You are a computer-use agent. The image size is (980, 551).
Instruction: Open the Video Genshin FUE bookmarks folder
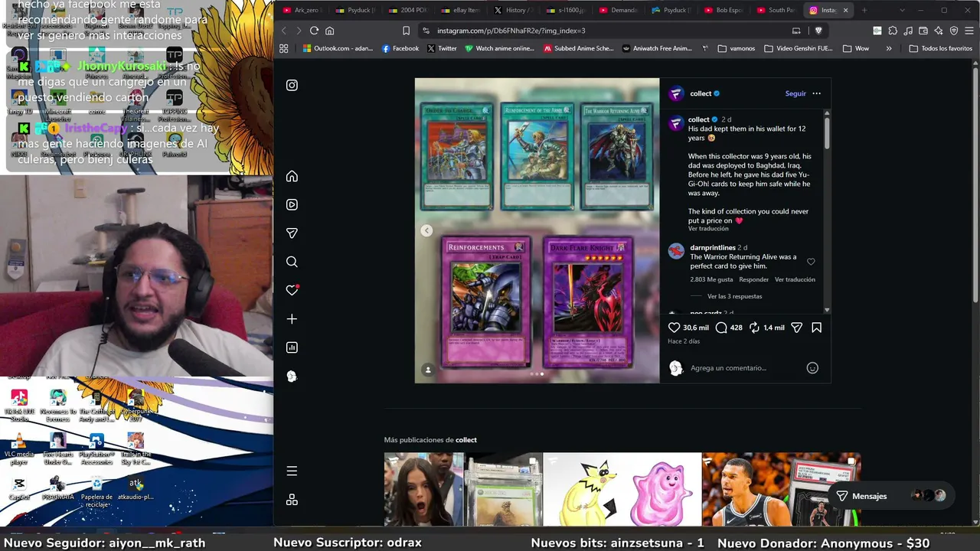(x=798, y=48)
